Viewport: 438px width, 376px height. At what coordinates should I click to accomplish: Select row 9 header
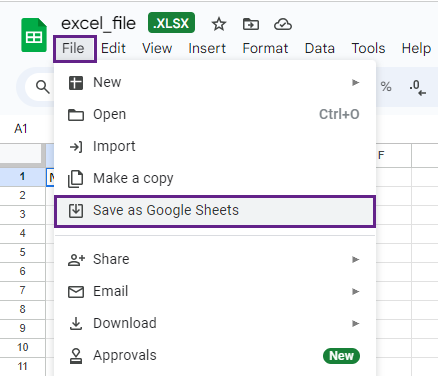pyautogui.click(x=22, y=328)
